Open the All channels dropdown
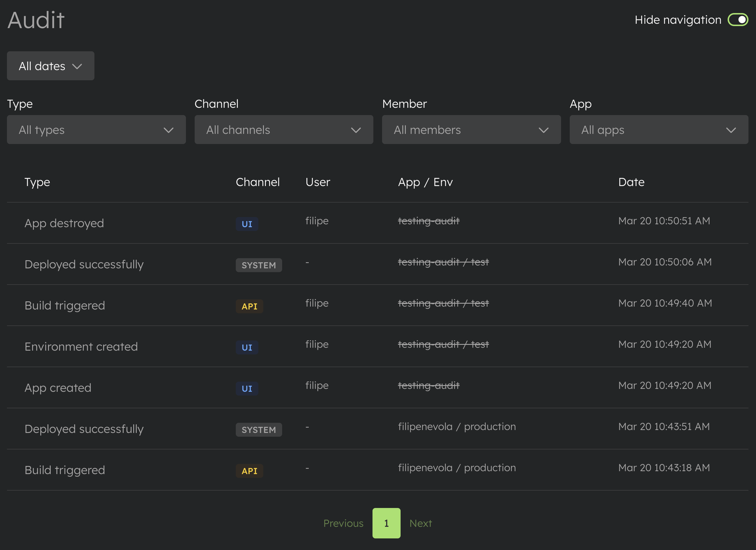The image size is (756, 550). click(x=283, y=130)
